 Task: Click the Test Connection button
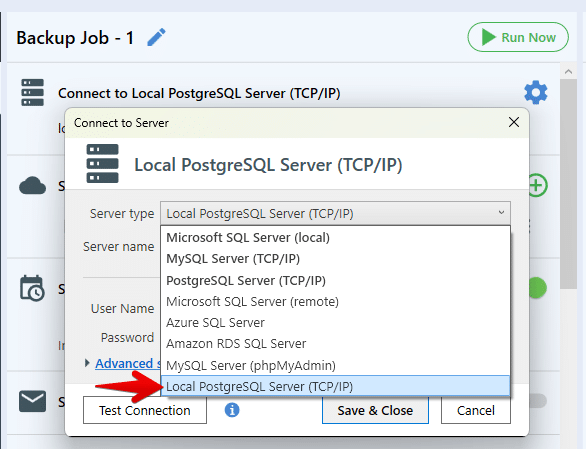(x=145, y=410)
